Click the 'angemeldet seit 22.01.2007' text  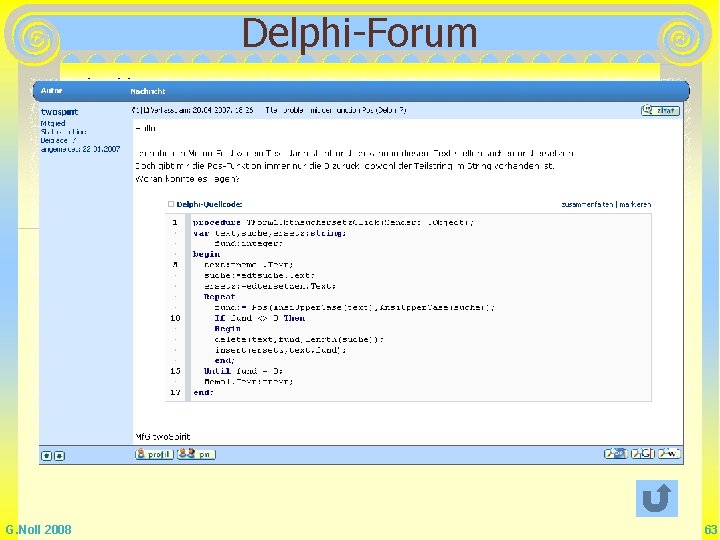tap(80, 149)
